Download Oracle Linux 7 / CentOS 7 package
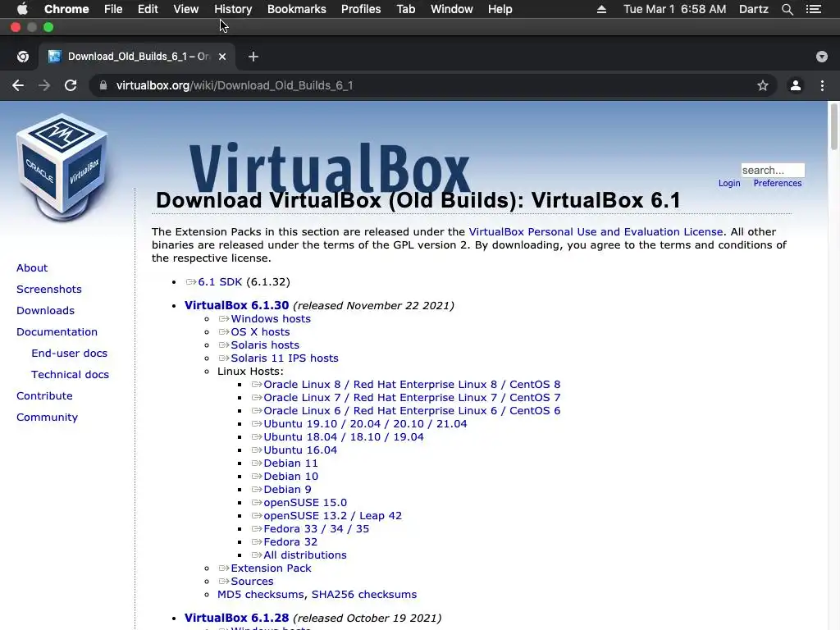This screenshot has width=840, height=630. click(412, 398)
